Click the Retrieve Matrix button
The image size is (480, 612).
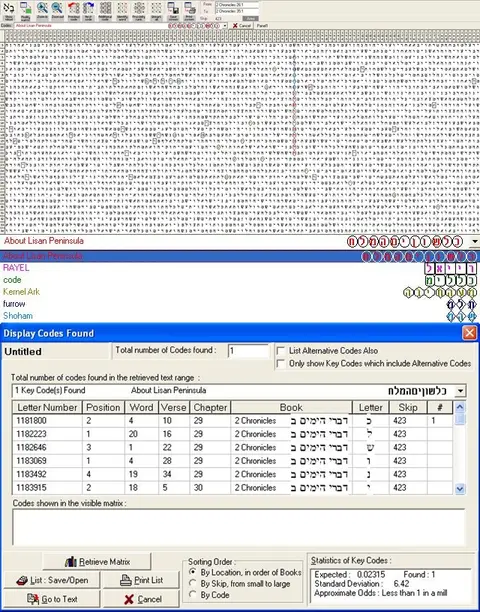coord(97,562)
